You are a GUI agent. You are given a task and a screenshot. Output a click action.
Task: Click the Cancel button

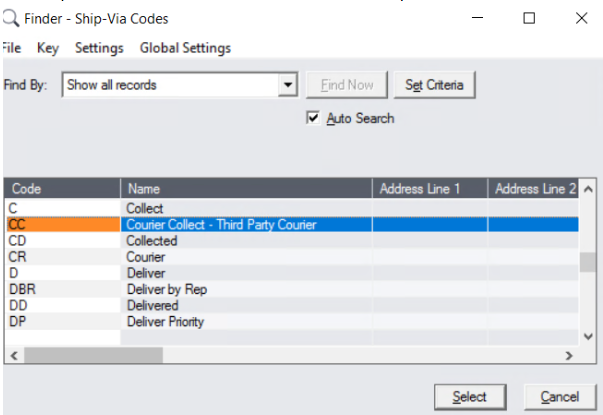click(x=559, y=397)
